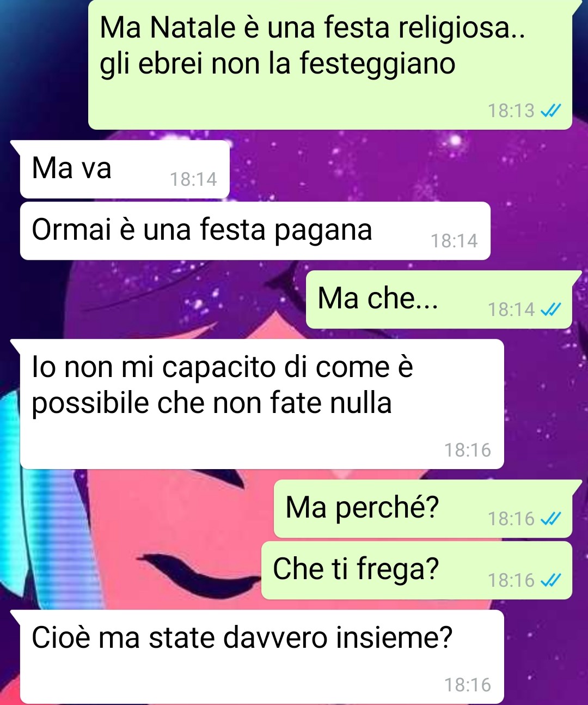Tap the 18:16 timestamp on the last message
Viewport: 588px width, 705px height.
point(468,685)
